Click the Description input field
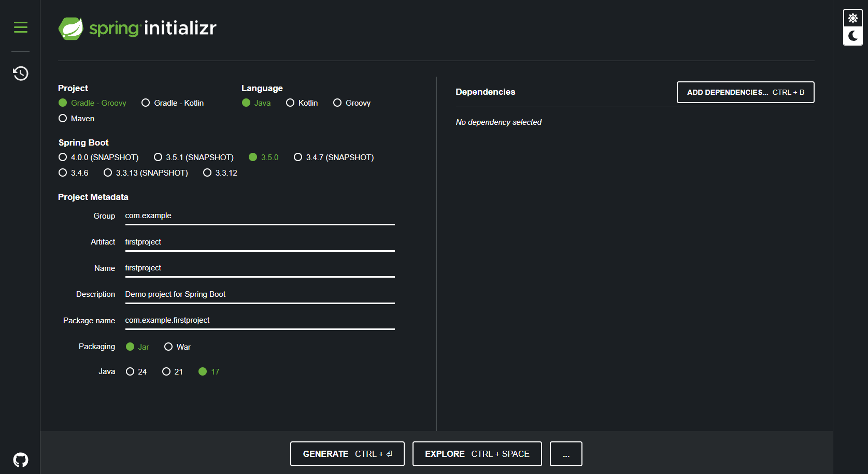This screenshot has width=868, height=474. click(x=260, y=295)
